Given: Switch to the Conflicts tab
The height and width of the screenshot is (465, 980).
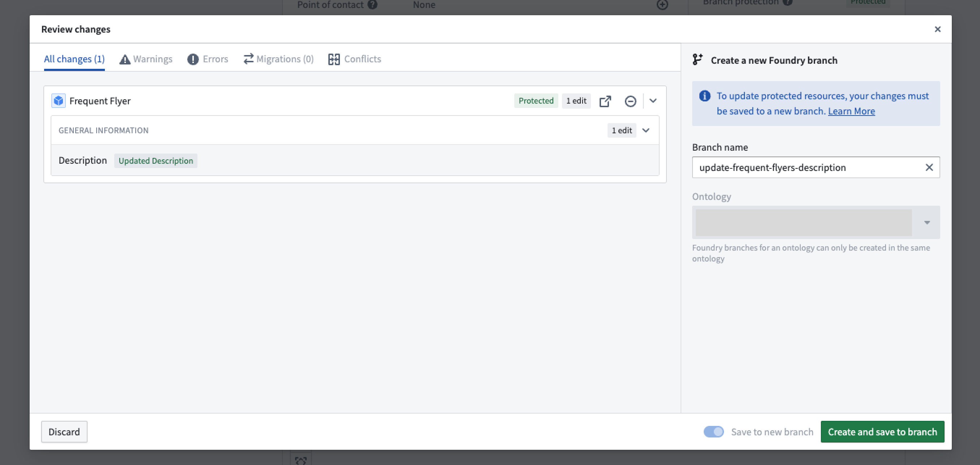Looking at the screenshot, I should [354, 59].
